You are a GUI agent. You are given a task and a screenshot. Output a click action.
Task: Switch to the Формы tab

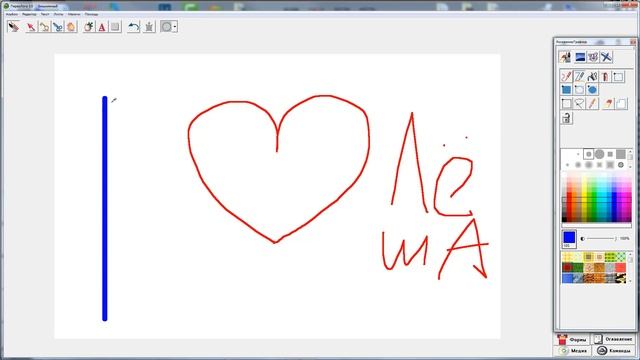[573, 339]
